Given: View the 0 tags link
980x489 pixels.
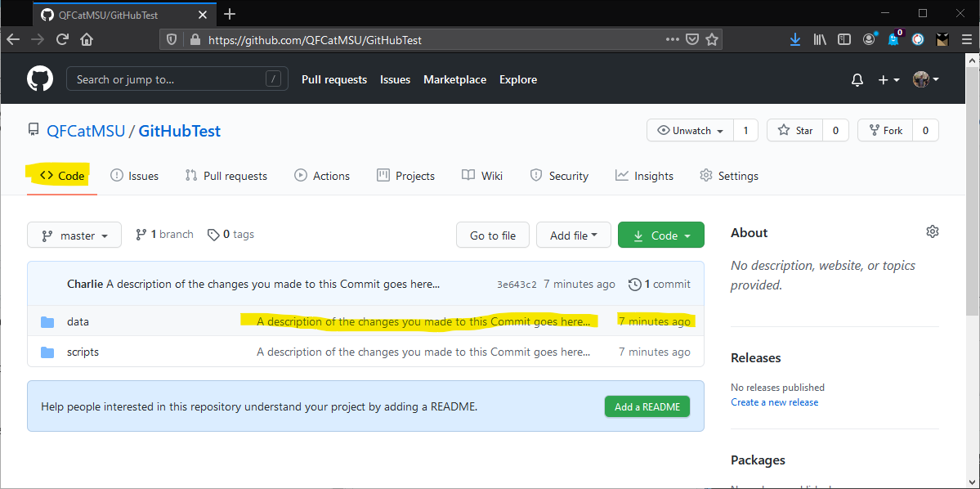Looking at the screenshot, I should click(x=230, y=235).
